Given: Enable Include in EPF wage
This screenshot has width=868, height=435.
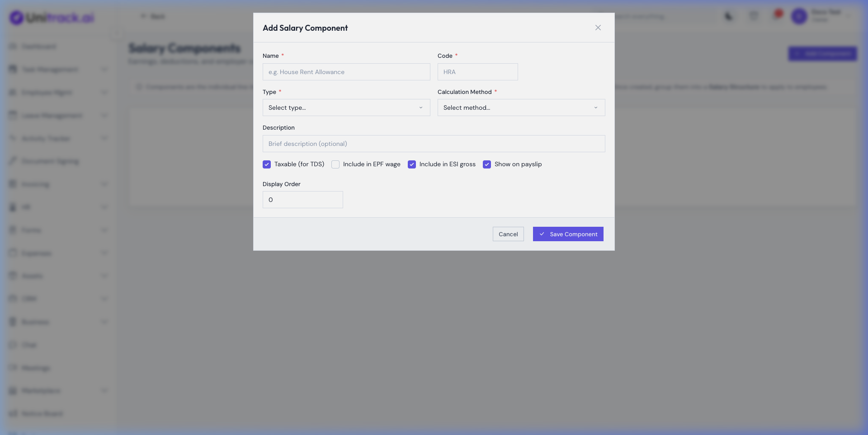Looking at the screenshot, I should click(x=335, y=164).
